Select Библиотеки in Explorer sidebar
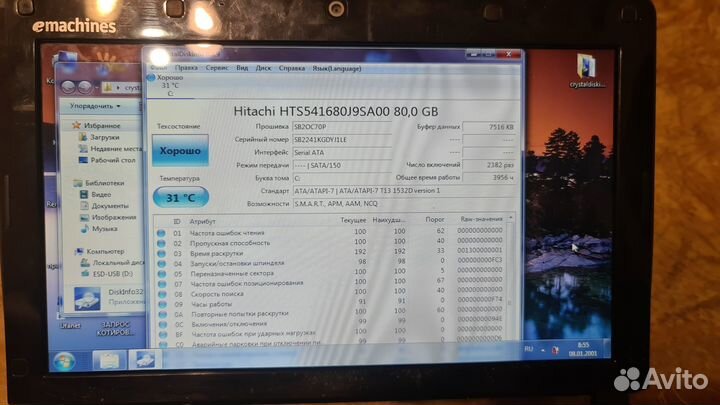Screen dimensions: 720x405 99,183
